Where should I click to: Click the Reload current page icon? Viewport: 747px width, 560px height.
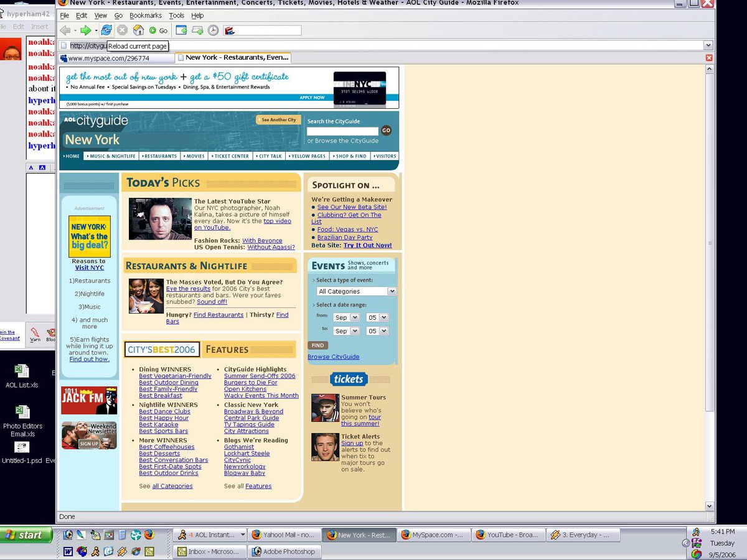[x=106, y=30]
